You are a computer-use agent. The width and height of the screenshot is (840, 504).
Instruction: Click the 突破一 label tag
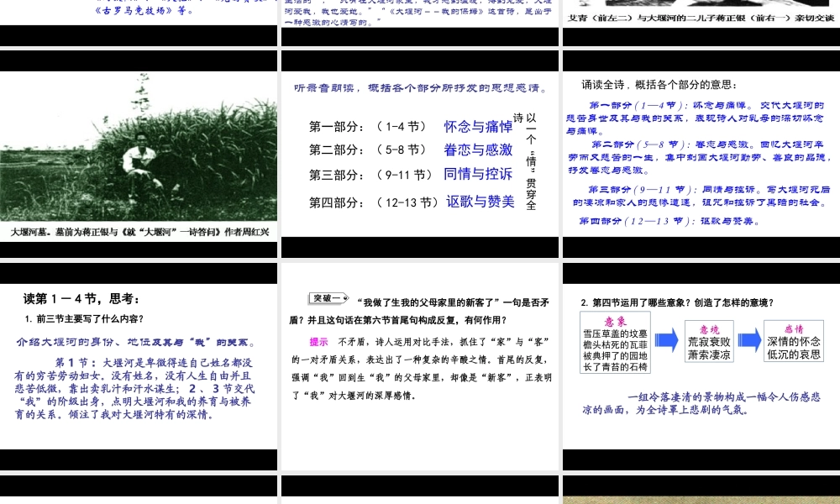click(x=328, y=298)
